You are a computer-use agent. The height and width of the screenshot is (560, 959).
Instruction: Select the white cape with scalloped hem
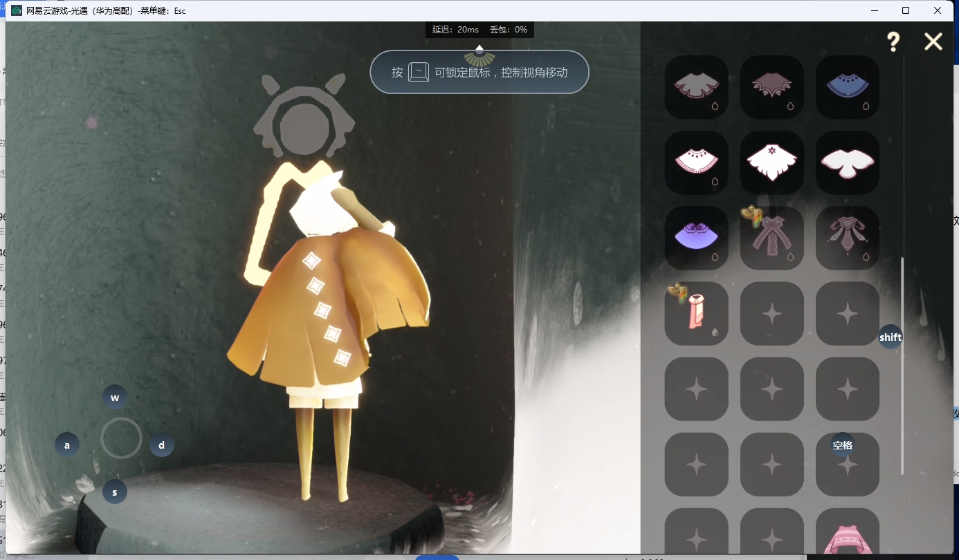[x=696, y=162]
